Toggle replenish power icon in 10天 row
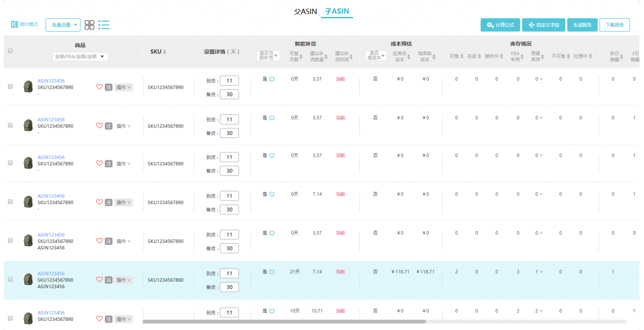 point(272,311)
